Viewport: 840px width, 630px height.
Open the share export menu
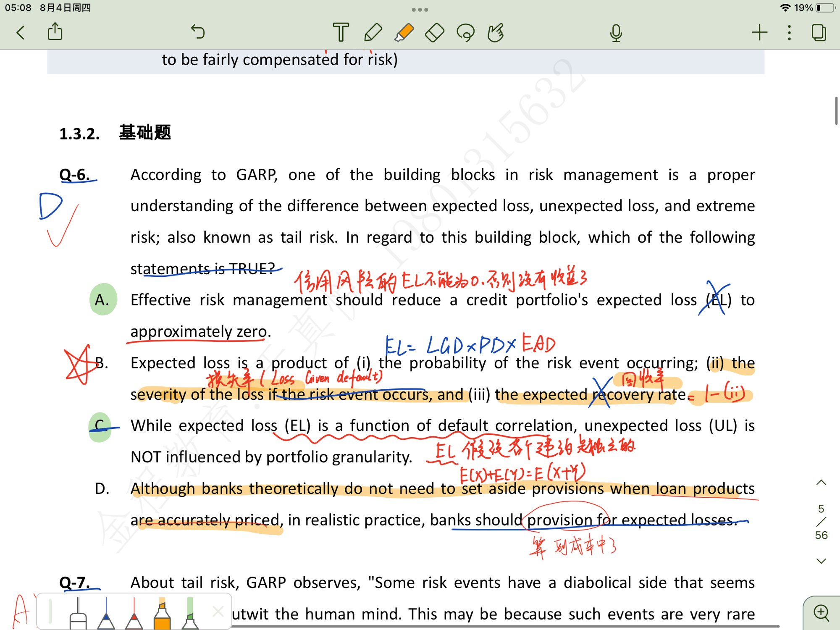coord(55,31)
